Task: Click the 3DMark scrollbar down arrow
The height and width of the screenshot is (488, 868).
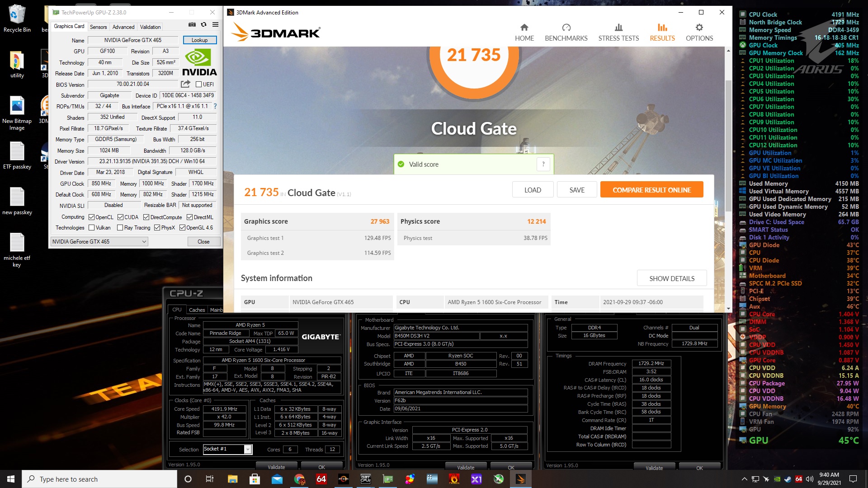Action: point(728,309)
